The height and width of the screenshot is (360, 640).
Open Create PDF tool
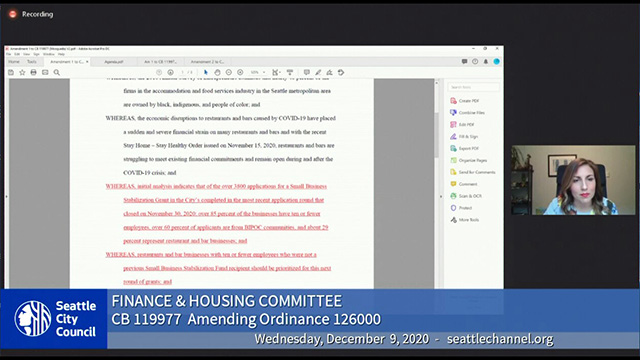(x=464, y=100)
